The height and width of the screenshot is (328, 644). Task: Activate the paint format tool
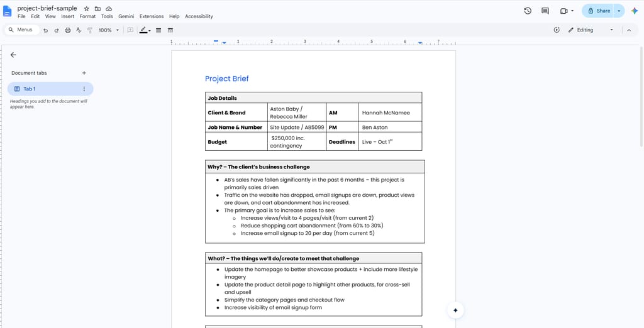[x=89, y=30]
